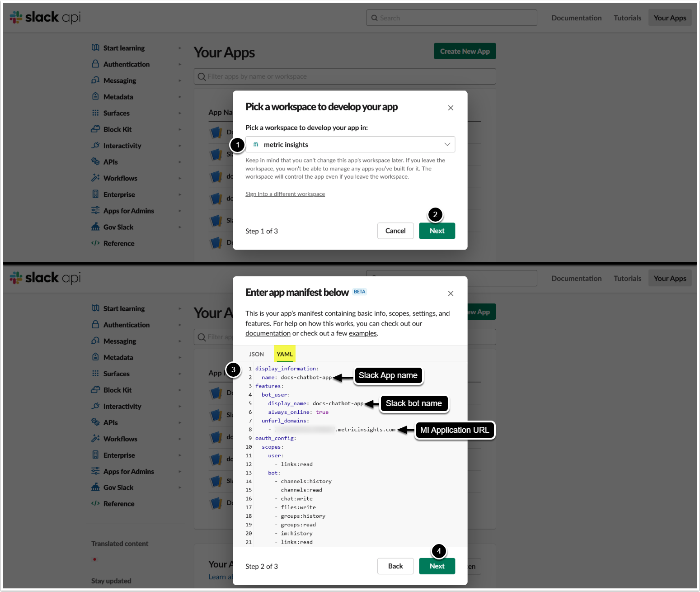Click the Workflows icon in lower screenshot sidebar

(95, 438)
